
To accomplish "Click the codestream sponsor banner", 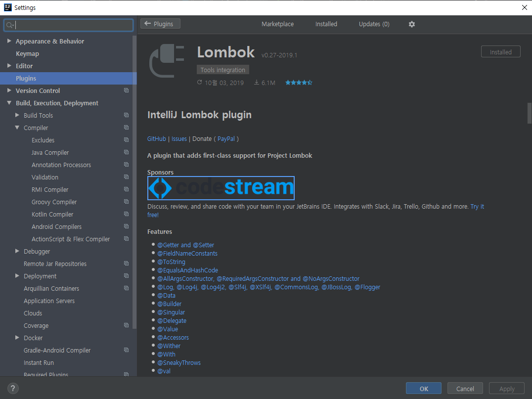I will click(221, 188).
